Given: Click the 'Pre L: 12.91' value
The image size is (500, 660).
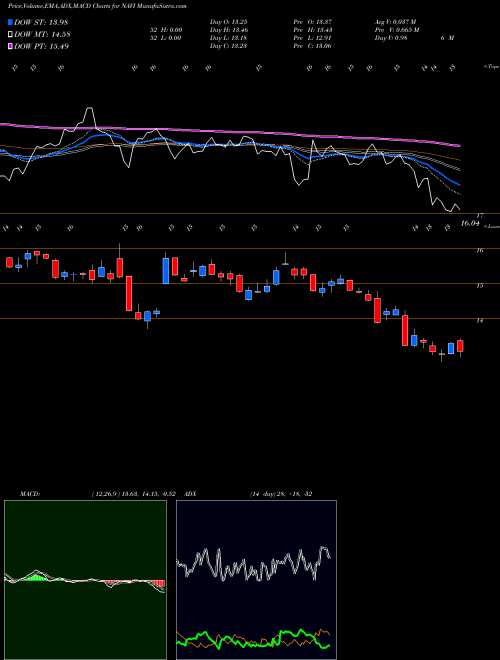Looking at the screenshot, I should (x=313, y=38).
